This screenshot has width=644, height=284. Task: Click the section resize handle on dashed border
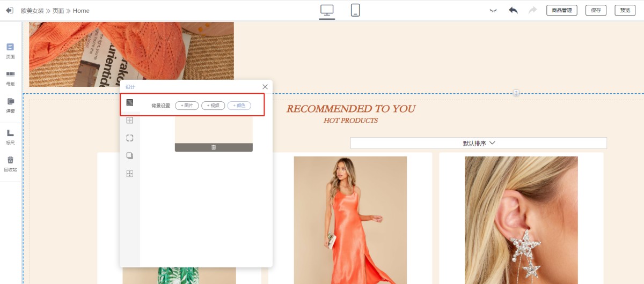point(516,93)
